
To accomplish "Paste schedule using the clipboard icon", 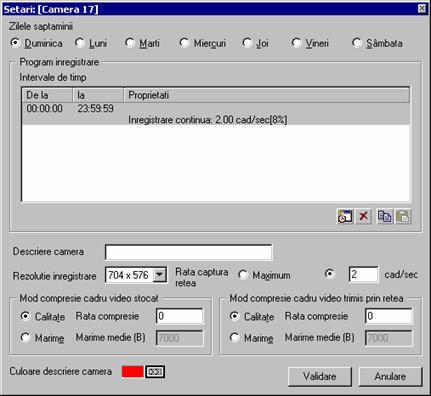I will [x=403, y=216].
